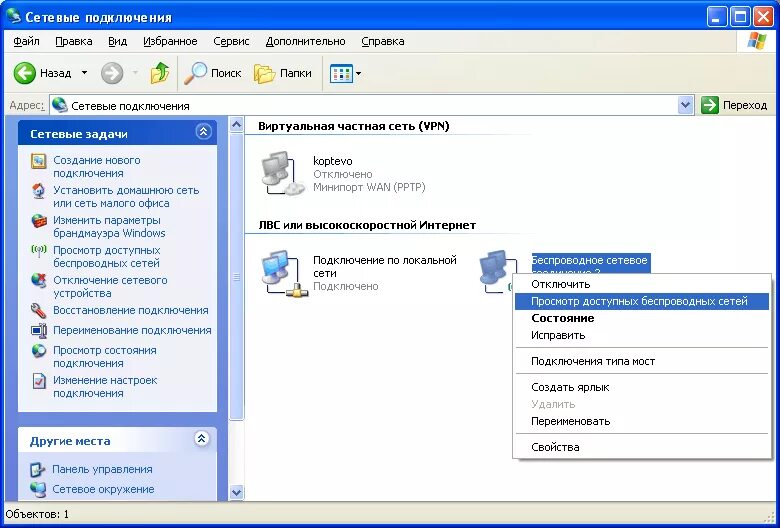This screenshot has height=528, width=780.
Task: Click the Изменение настроек подключения icon
Action: click(x=38, y=381)
